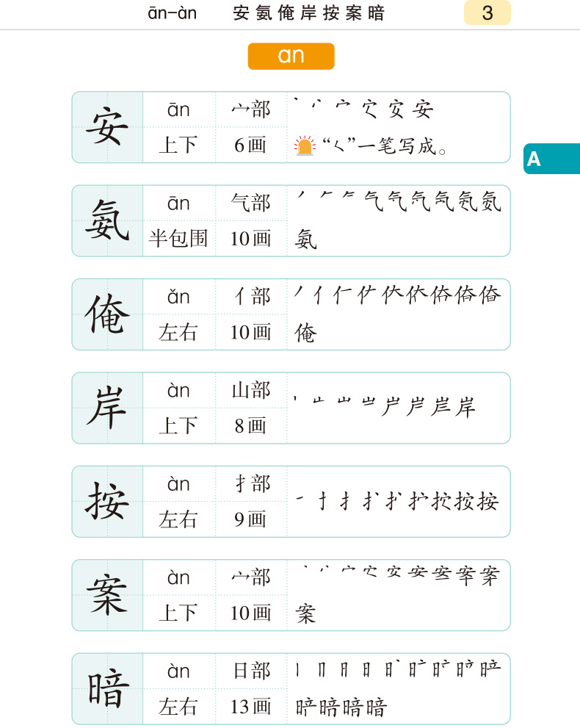Click the page number 3 badge

(x=487, y=13)
